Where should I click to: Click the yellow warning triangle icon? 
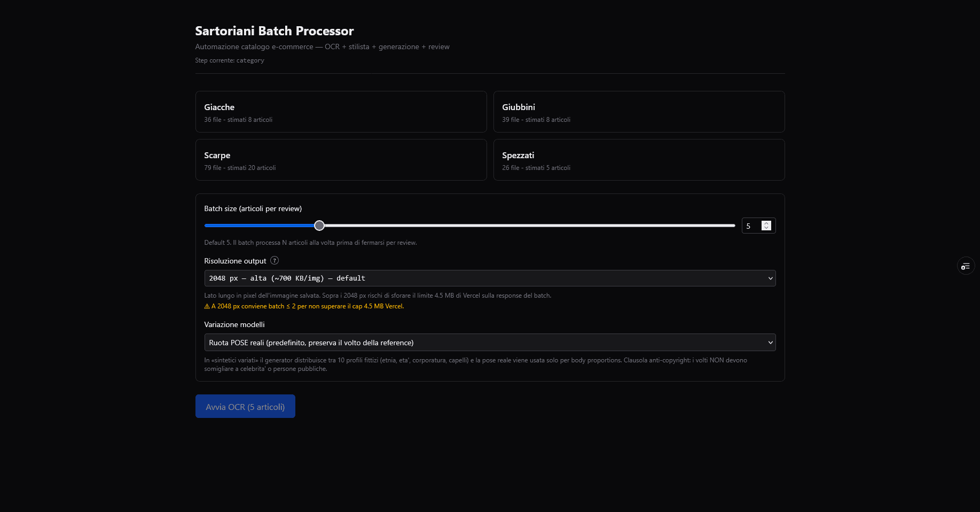[207, 306]
